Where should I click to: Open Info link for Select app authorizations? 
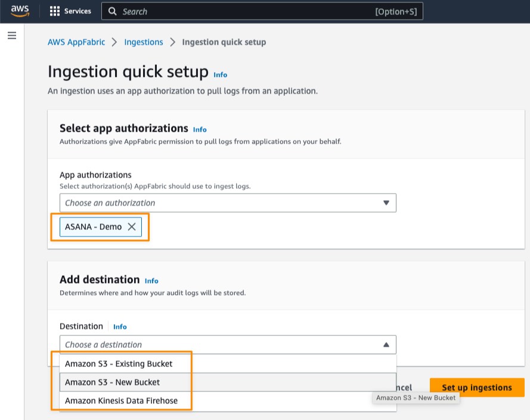coord(200,129)
